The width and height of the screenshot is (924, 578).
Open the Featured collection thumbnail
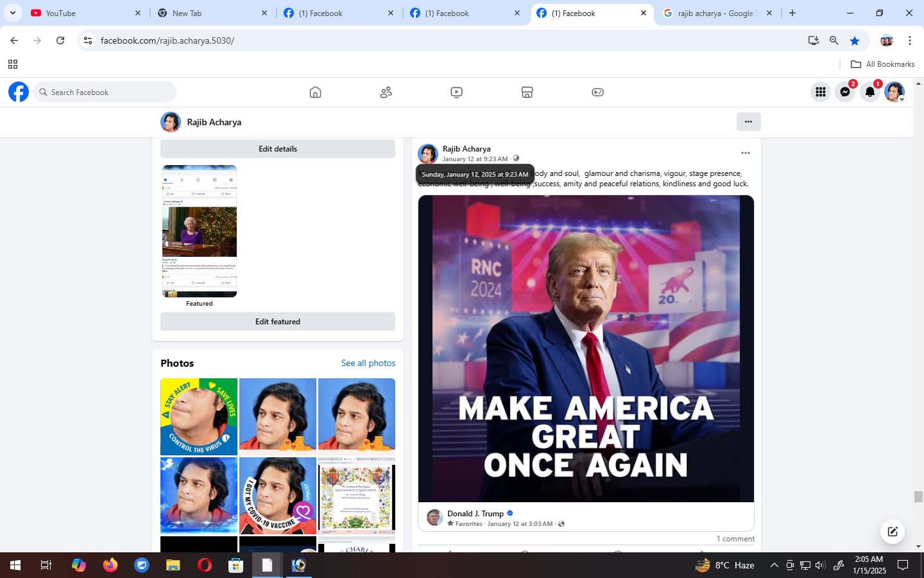click(x=200, y=231)
